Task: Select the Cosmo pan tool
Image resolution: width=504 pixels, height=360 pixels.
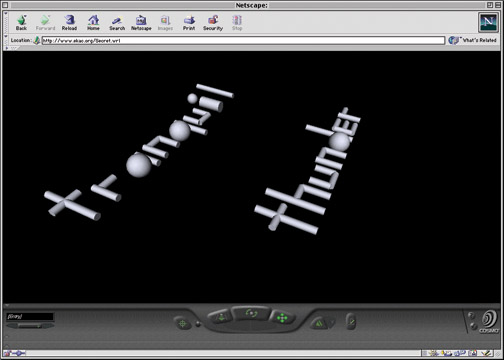Action: coord(282,318)
